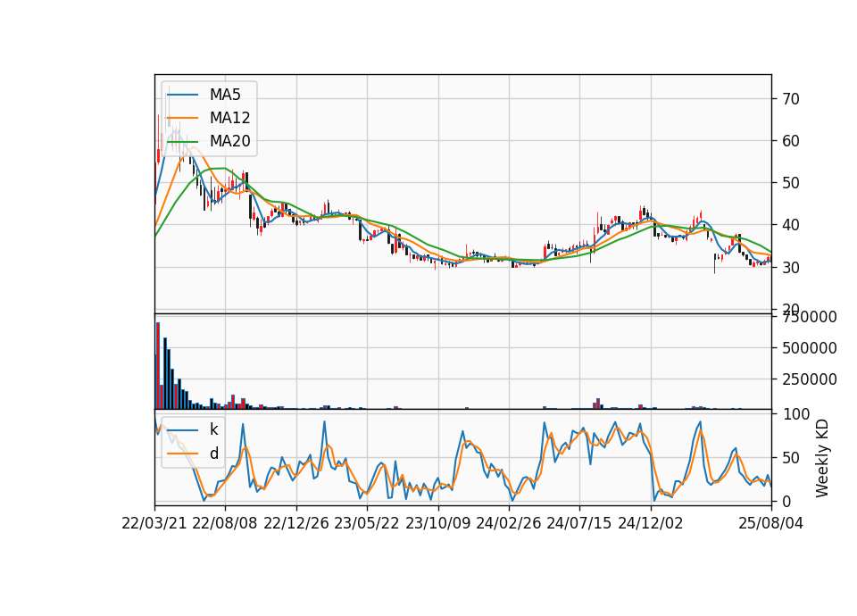Click the 70 price axis label

tap(791, 99)
